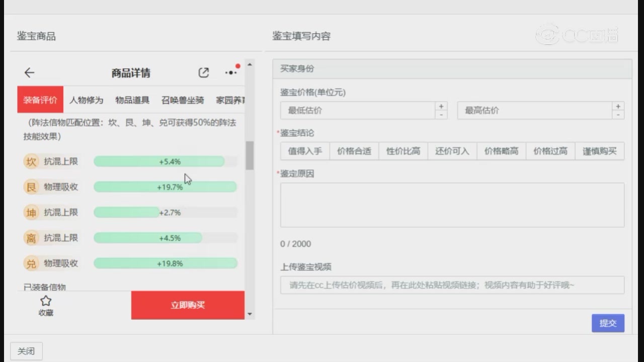644x362 pixels.
Task: Click the red 立即购买 button
Action: tap(188, 305)
